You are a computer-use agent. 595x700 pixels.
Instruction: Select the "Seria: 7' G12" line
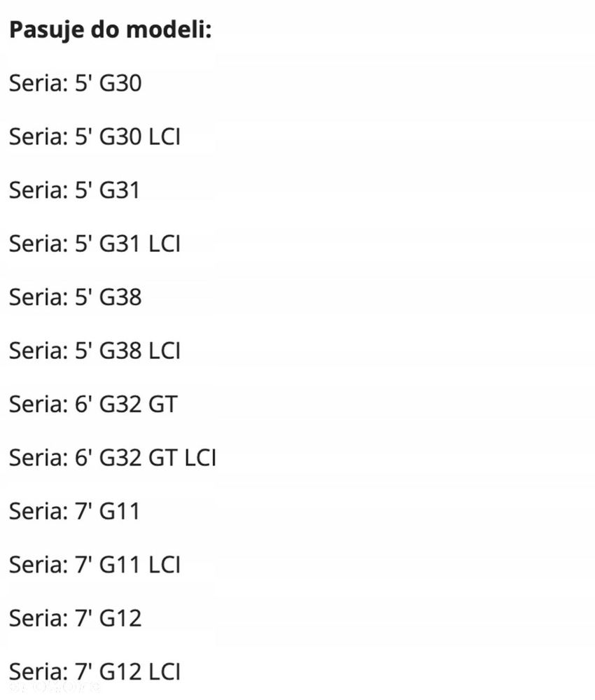[75, 618]
